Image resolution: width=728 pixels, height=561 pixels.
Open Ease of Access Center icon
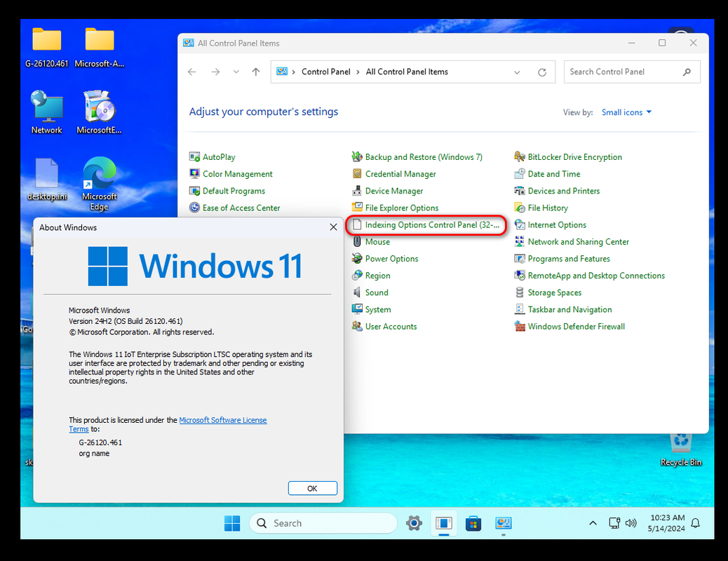coord(194,208)
